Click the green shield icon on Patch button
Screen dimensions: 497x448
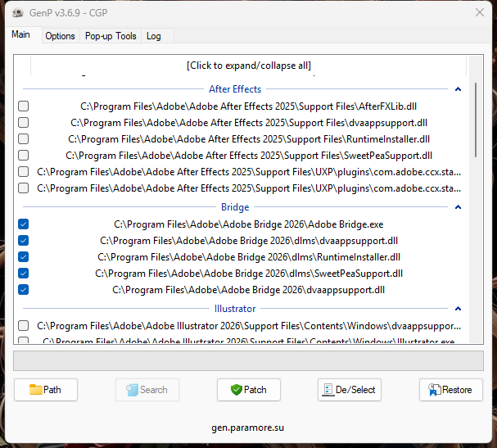pyautogui.click(x=236, y=389)
